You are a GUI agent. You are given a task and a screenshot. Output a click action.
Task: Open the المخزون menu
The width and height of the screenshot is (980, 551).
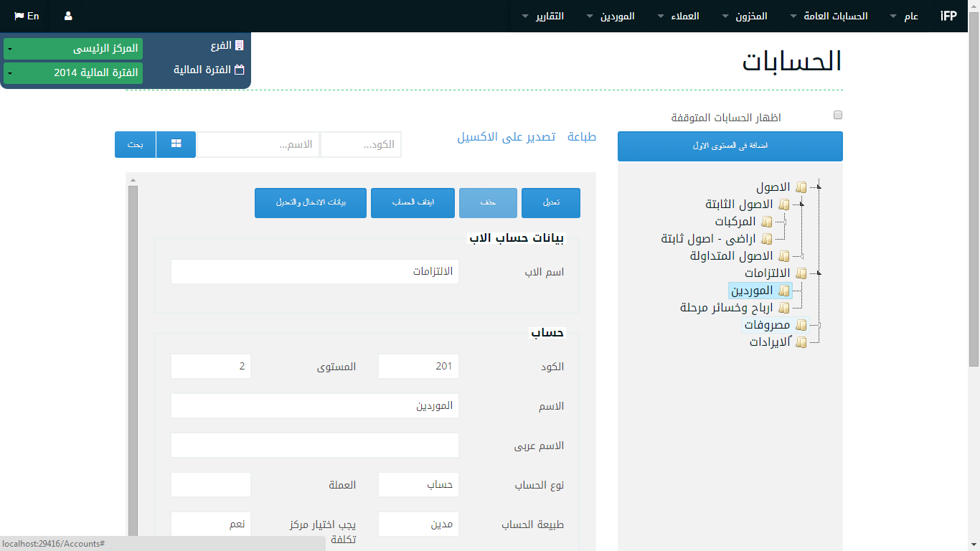tap(745, 16)
